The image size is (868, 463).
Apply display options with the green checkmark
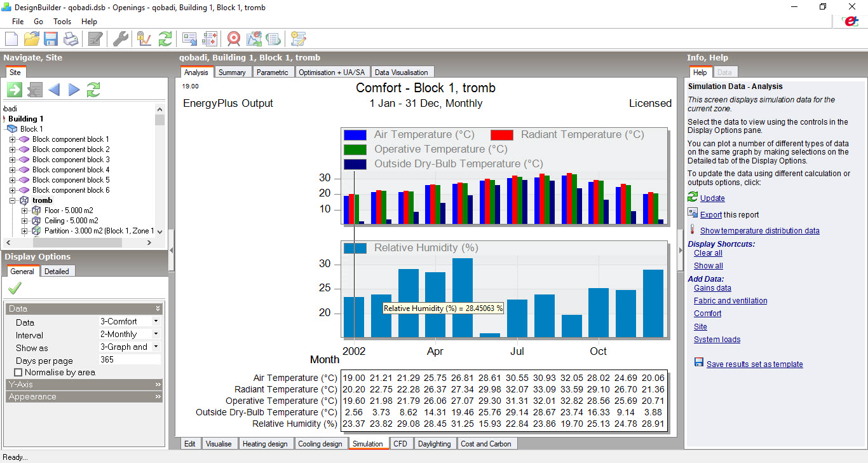tap(14, 288)
